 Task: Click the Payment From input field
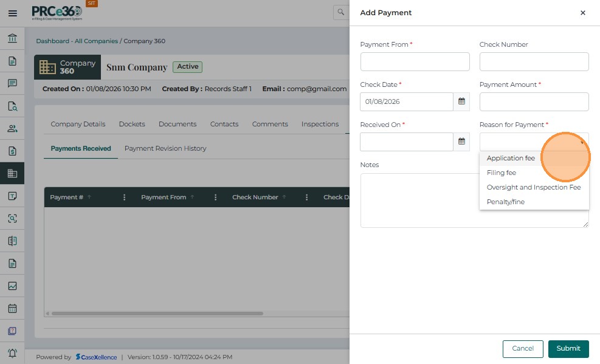coord(415,61)
